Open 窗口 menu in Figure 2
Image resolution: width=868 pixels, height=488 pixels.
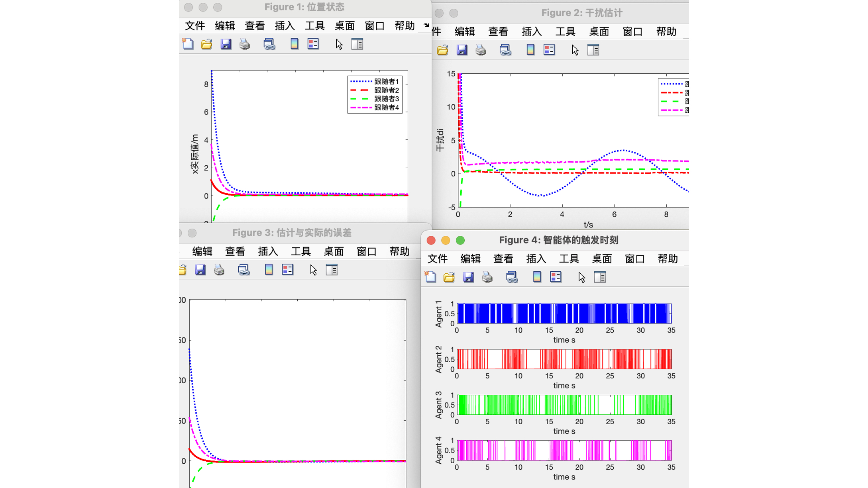click(x=632, y=32)
